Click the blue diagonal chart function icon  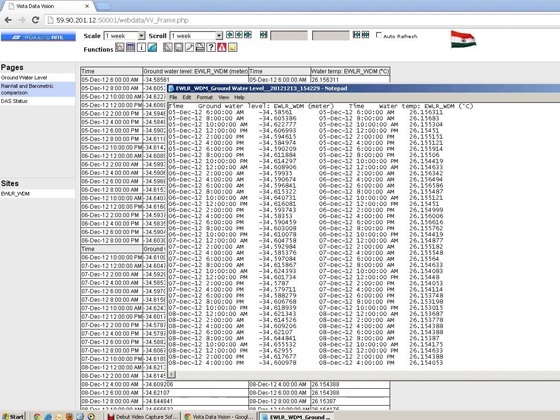click(x=152, y=47)
